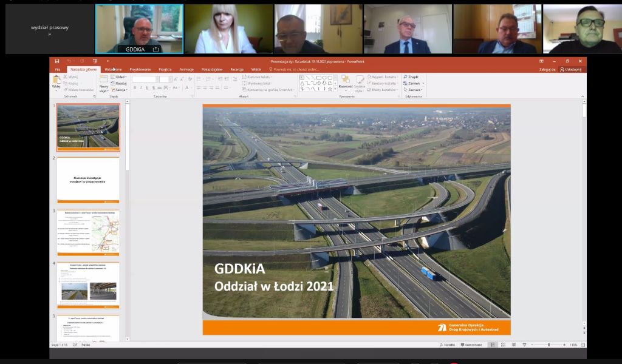This screenshot has height=364, width=622.
Task: Click 'Oddział w Łodzi 2021' slide subtitle
Action: [x=274, y=286]
